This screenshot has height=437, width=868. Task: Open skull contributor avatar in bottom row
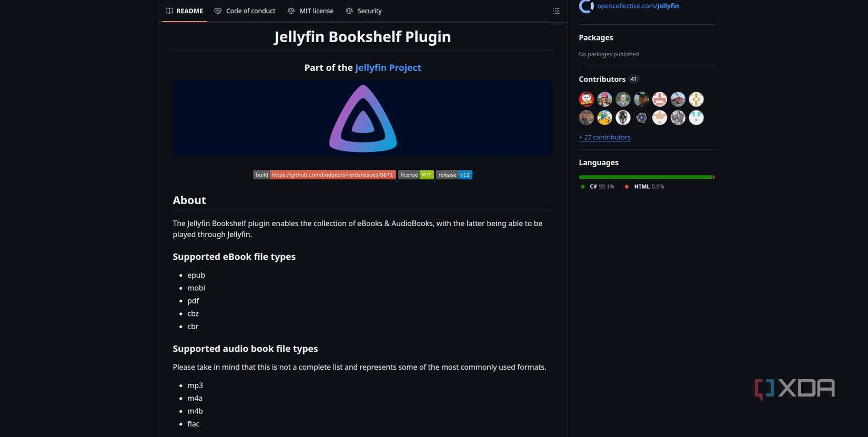click(x=623, y=117)
